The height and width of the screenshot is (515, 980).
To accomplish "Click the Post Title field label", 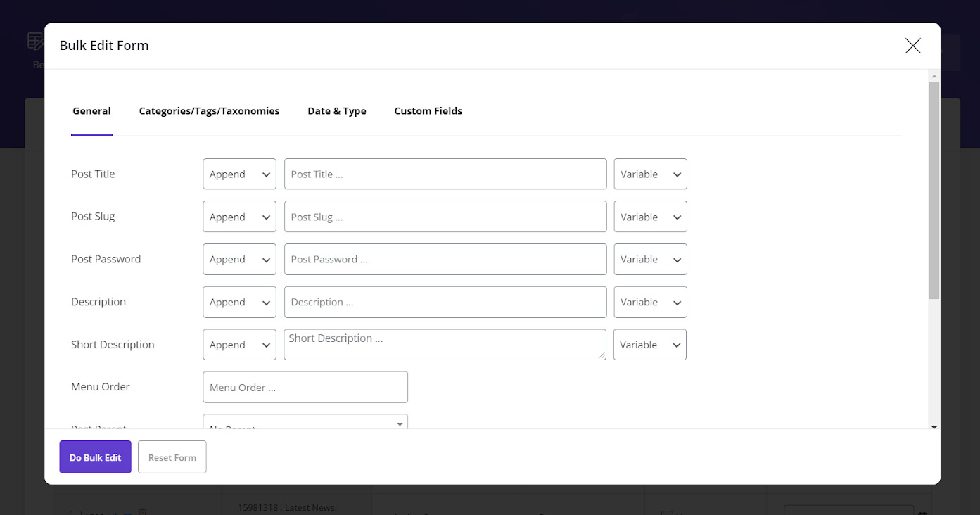I will click(93, 174).
